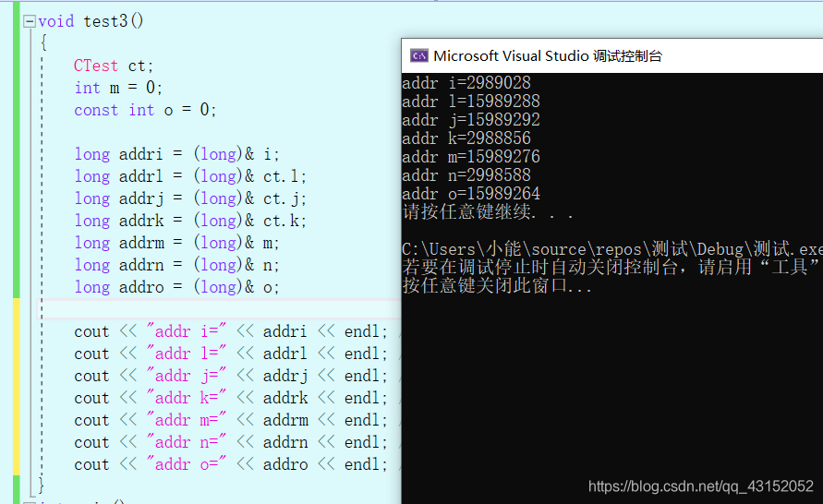Click console output 'addr o=15989264'
This screenshot has width=823, height=504.
[x=471, y=193]
